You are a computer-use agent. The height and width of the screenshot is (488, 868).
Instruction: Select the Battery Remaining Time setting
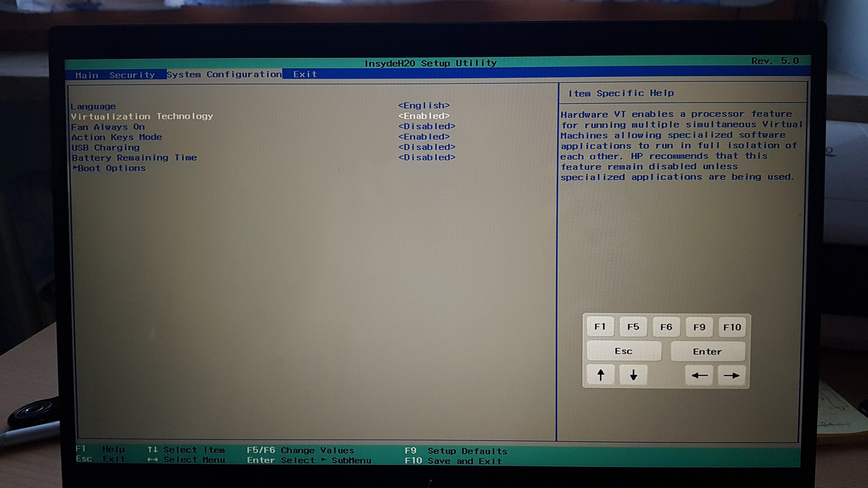(134, 158)
